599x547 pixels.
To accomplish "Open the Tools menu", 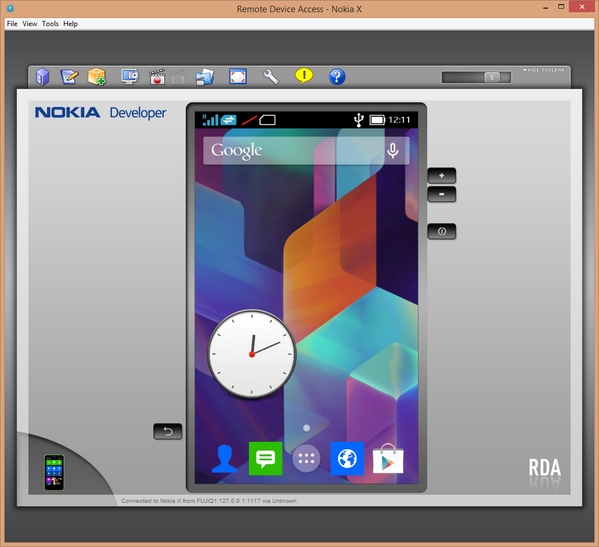I will [50, 24].
